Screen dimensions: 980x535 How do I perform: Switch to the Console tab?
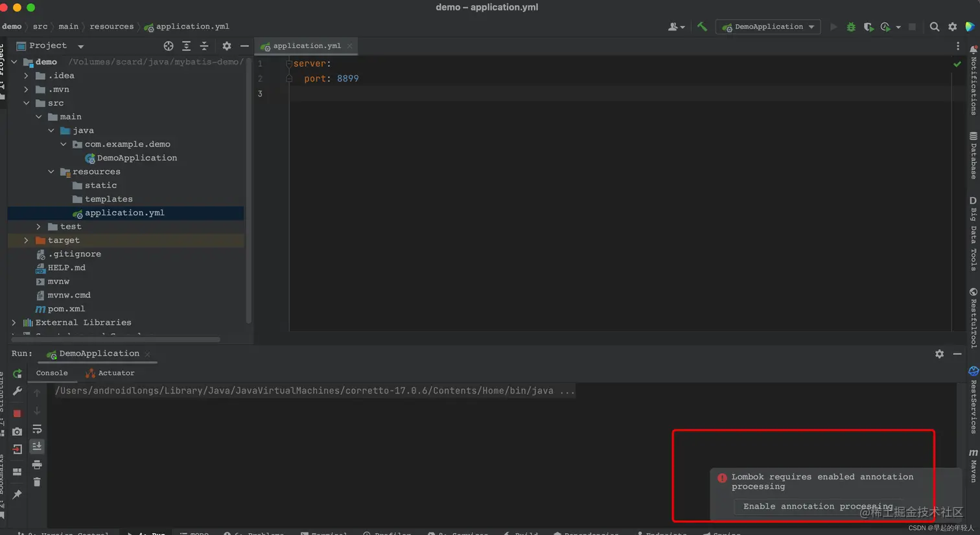(52, 373)
